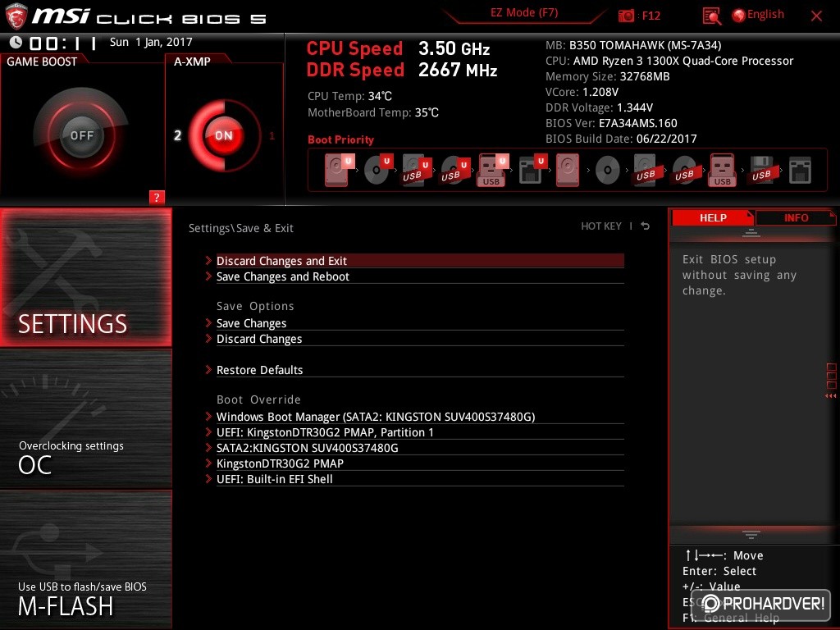Select the USB floppy boot device icon
Image resolution: width=840 pixels, height=630 pixels.
coord(762,170)
